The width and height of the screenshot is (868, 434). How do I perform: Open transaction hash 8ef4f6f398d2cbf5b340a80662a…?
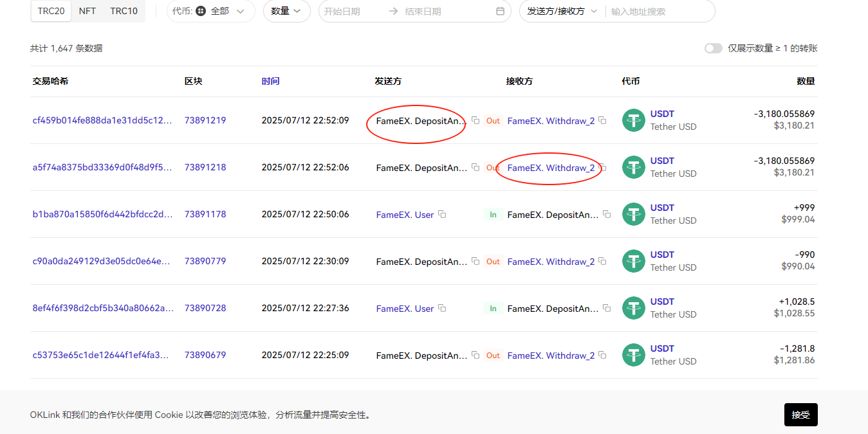click(103, 308)
